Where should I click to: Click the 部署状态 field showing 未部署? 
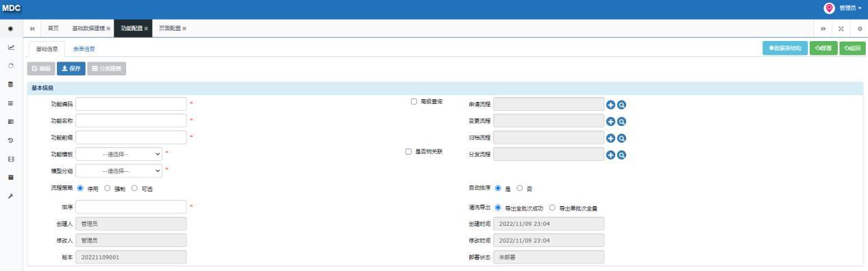pyautogui.click(x=549, y=257)
